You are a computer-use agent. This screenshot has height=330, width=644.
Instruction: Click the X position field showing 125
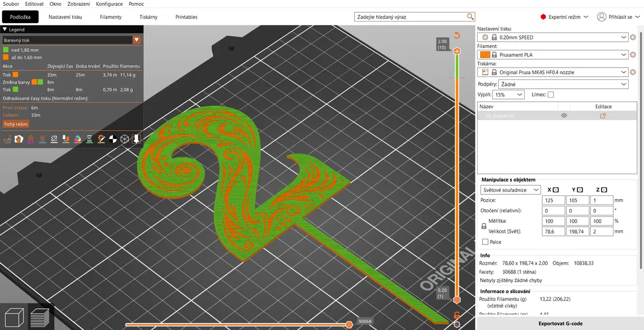553,201
